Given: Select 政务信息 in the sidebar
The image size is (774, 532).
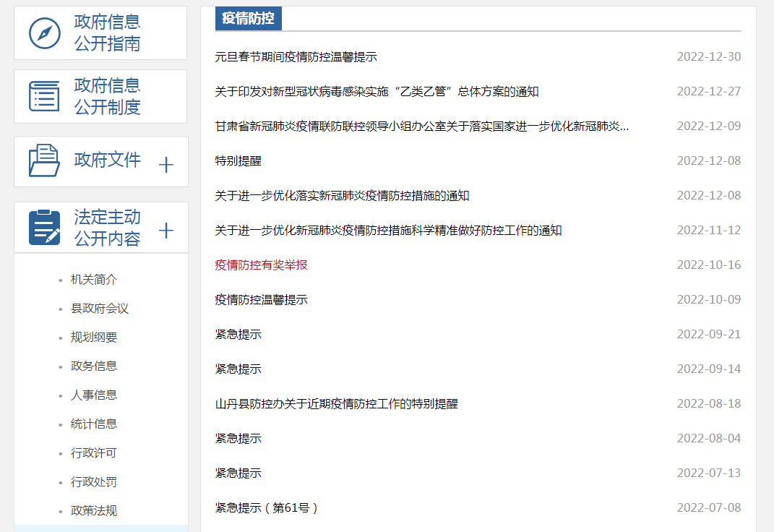Looking at the screenshot, I should tap(94, 366).
